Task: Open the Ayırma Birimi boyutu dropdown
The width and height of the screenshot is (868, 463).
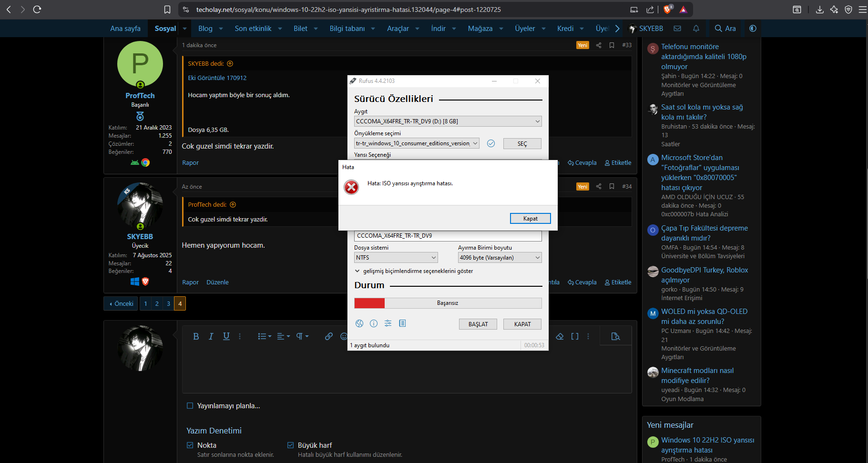Action: (500, 258)
